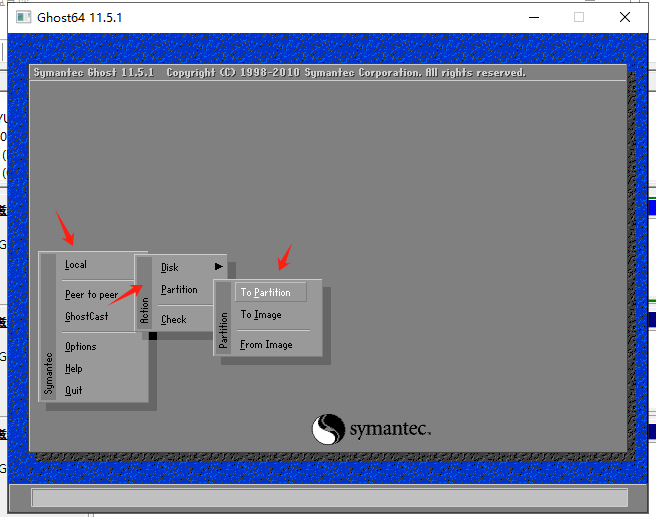Image resolution: width=656 pixels, height=517 pixels.
Task: Choose To Image option
Action: (x=261, y=315)
